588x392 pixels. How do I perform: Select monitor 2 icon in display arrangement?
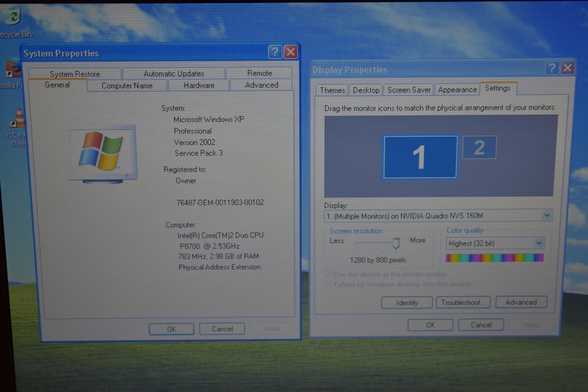[x=479, y=147]
